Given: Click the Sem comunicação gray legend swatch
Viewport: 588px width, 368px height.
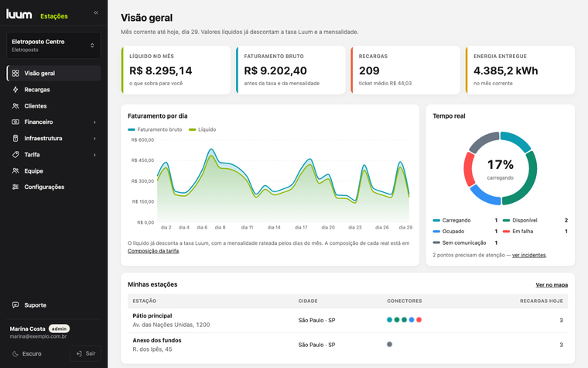Looking at the screenshot, I should 436,242.
